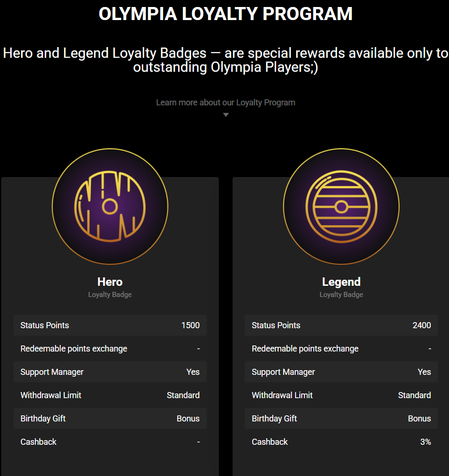Select the Legend card tab
This screenshot has height=476, width=449.
pos(341,282)
